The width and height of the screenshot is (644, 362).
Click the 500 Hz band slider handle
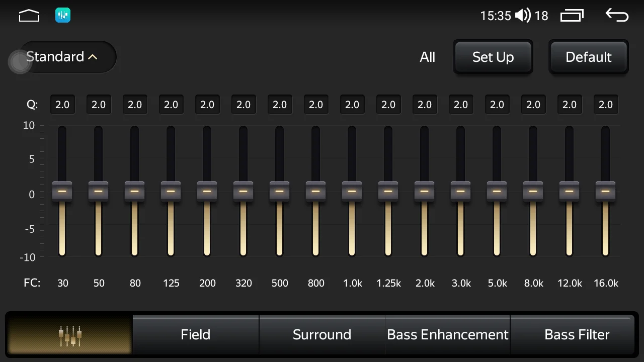[280, 192]
